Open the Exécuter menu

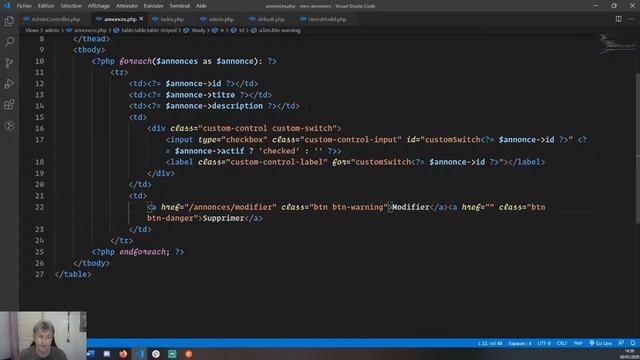153,6
